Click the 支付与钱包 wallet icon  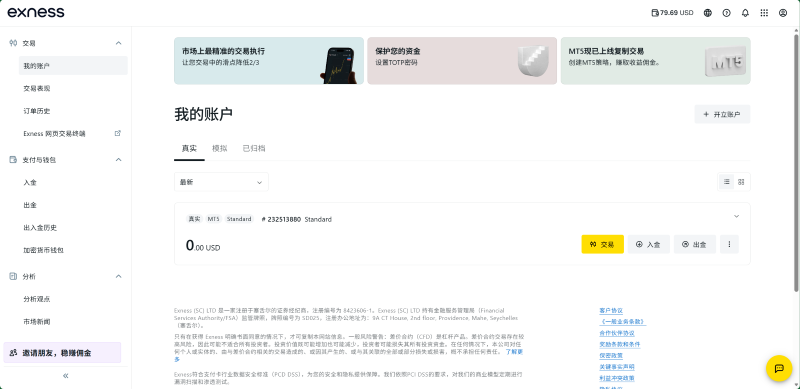13,159
